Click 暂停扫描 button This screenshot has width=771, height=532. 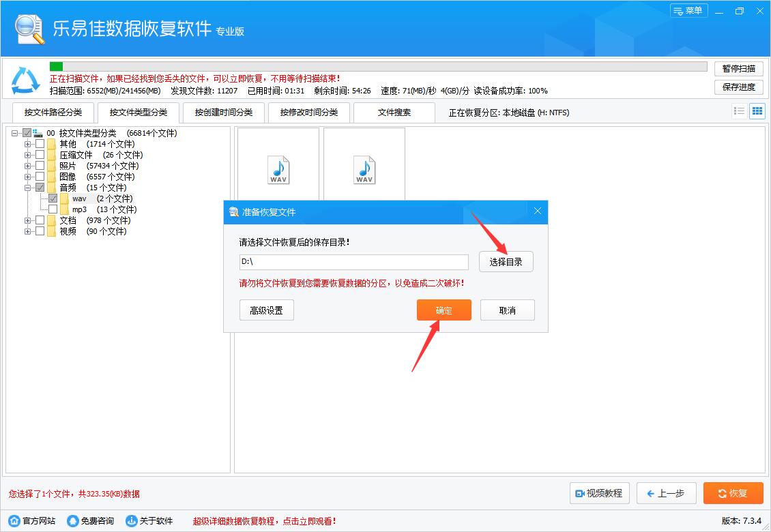tap(738, 68)
